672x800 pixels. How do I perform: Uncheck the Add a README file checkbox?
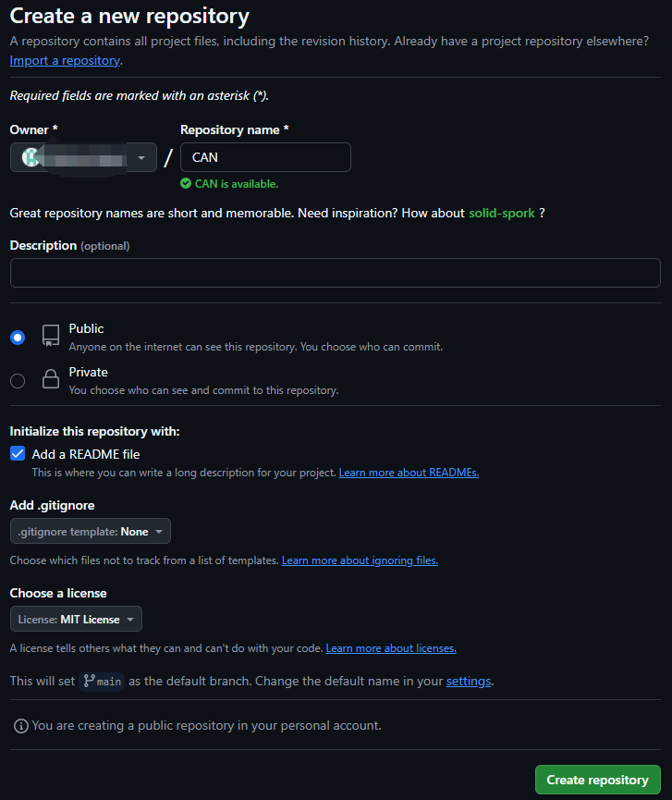pyautogui.click(x=18, y=453)
